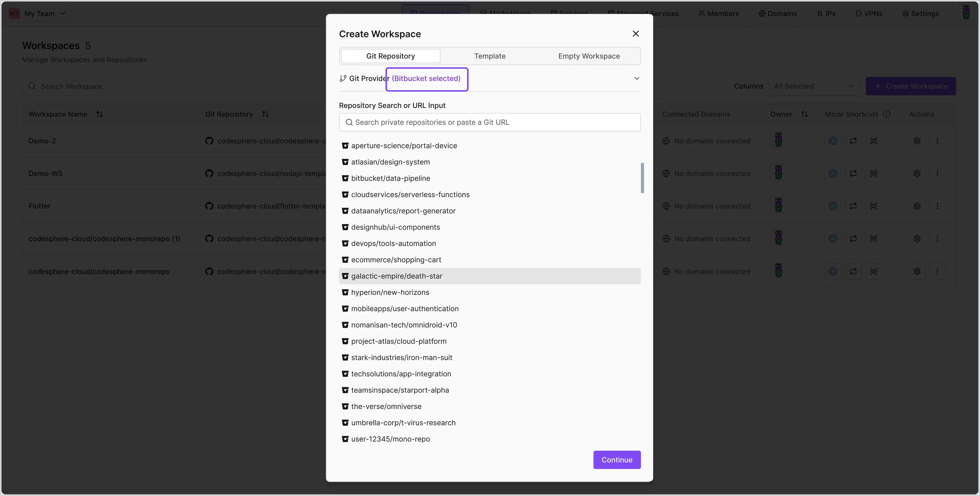
Task: Open the three-dot actions menu on the Flutter row
Action: pyautogui.click(x=938, y=206)
